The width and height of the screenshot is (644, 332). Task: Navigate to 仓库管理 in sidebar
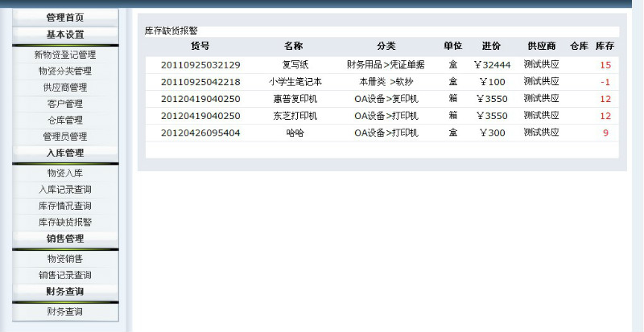point(64,120)
